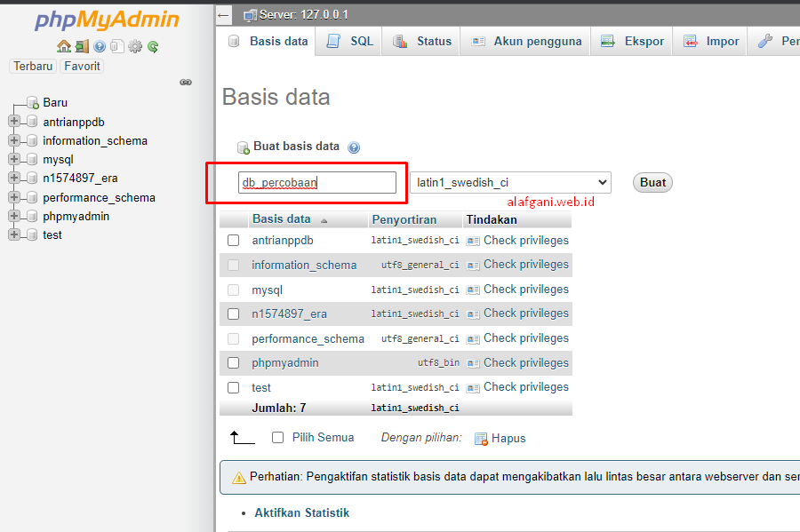Open Check privileges for the mysql database

(524, 289)
